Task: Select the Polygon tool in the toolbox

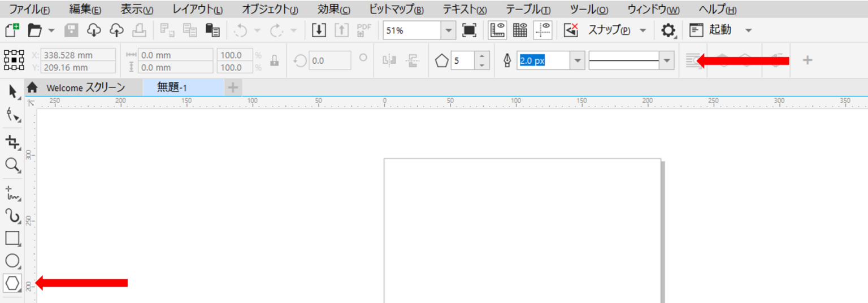Action: [12, 283]
